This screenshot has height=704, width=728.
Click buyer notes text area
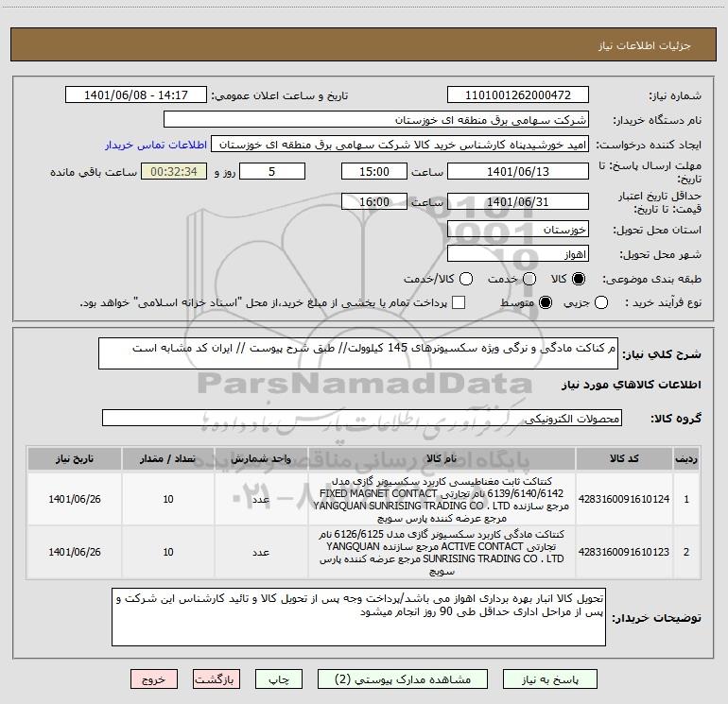358,617
